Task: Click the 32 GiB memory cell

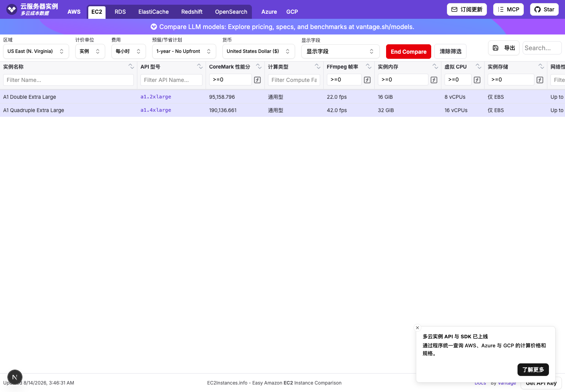Action: pyautogui.click(x=386, y=110)
